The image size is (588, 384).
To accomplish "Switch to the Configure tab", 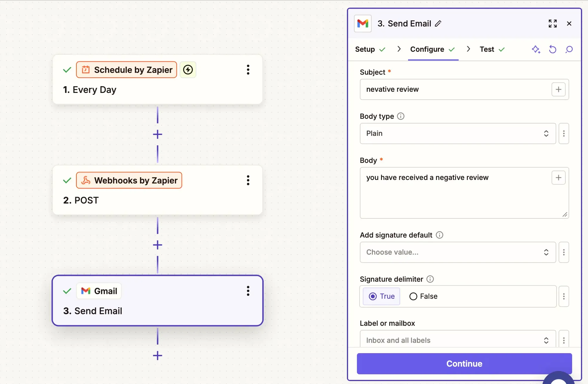I will 432,49.
